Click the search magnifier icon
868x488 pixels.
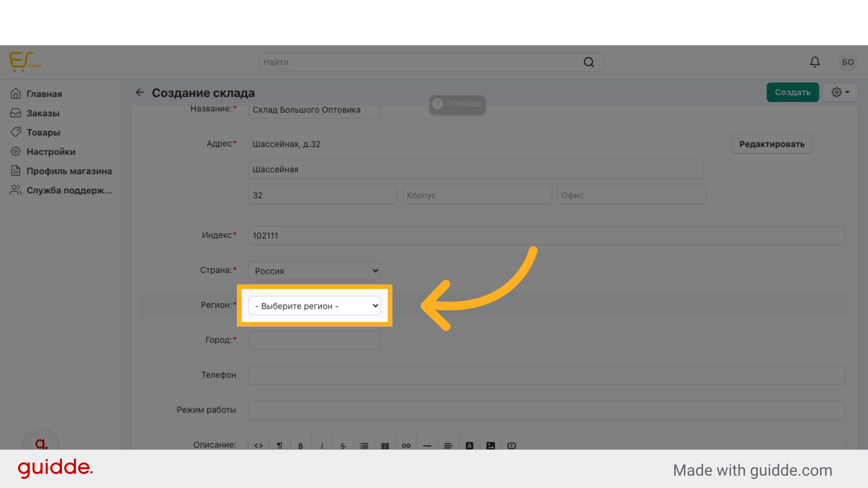(589, 62)
